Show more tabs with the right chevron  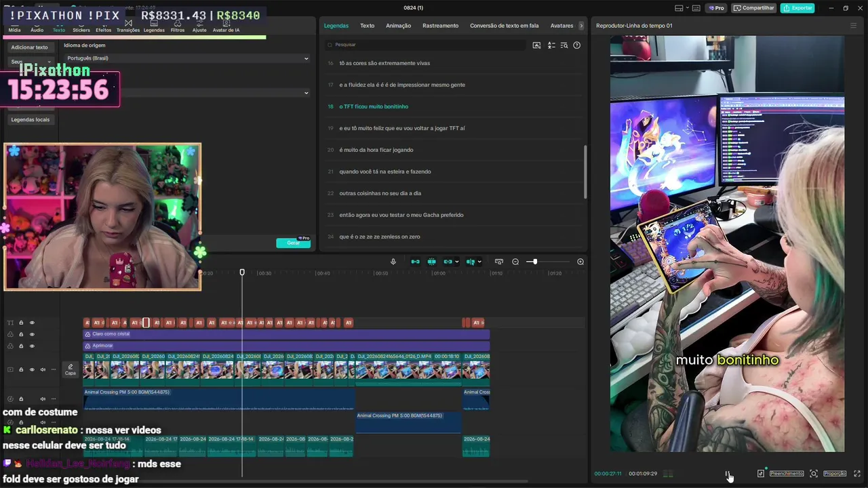(x=581, y=26)
